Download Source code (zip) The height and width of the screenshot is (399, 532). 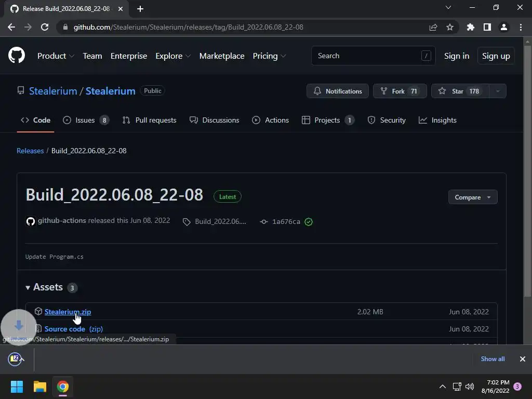[74, 329]
